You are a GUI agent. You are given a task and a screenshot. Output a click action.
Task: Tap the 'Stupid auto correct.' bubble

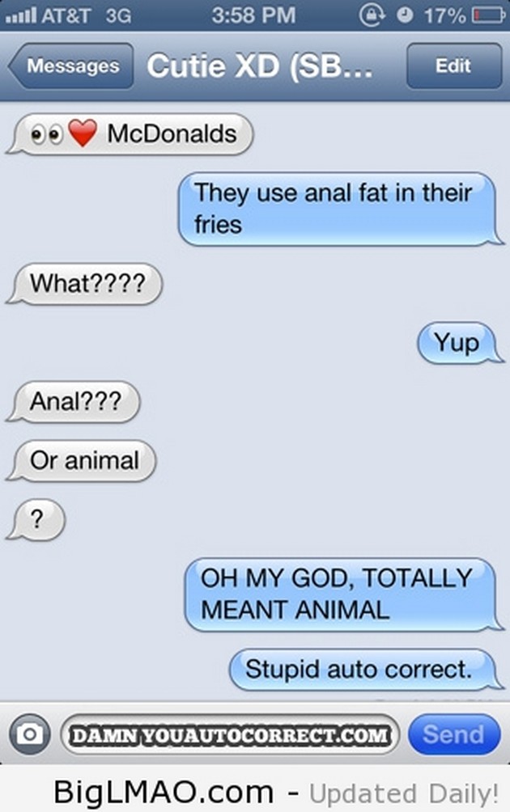click(366, 669)
